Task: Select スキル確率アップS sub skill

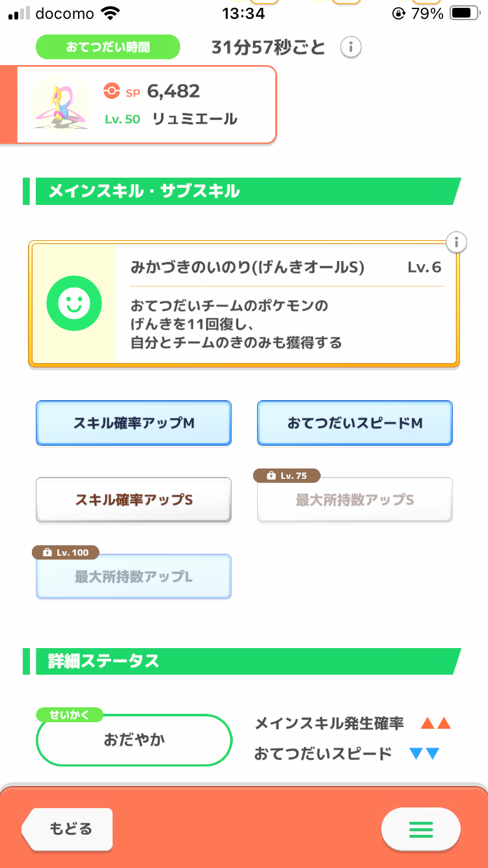Action: (133, 500)
